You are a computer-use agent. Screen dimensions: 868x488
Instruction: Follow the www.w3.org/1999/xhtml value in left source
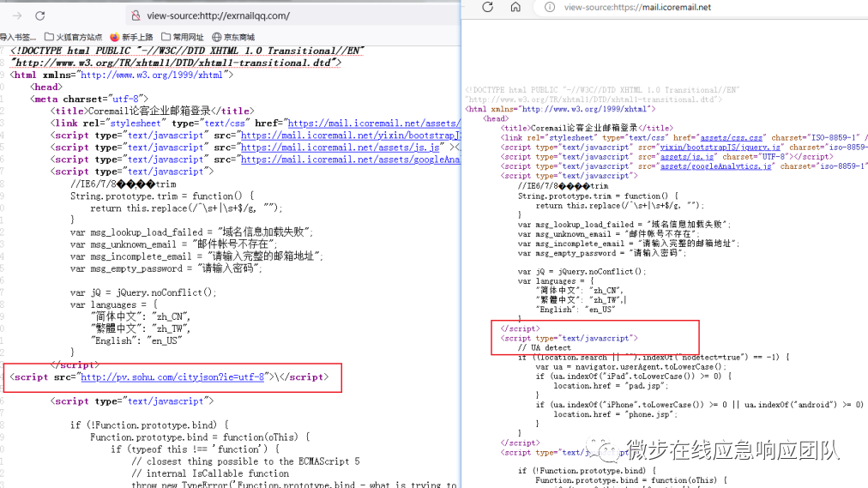pyautogui.click(x=152, y=75)
